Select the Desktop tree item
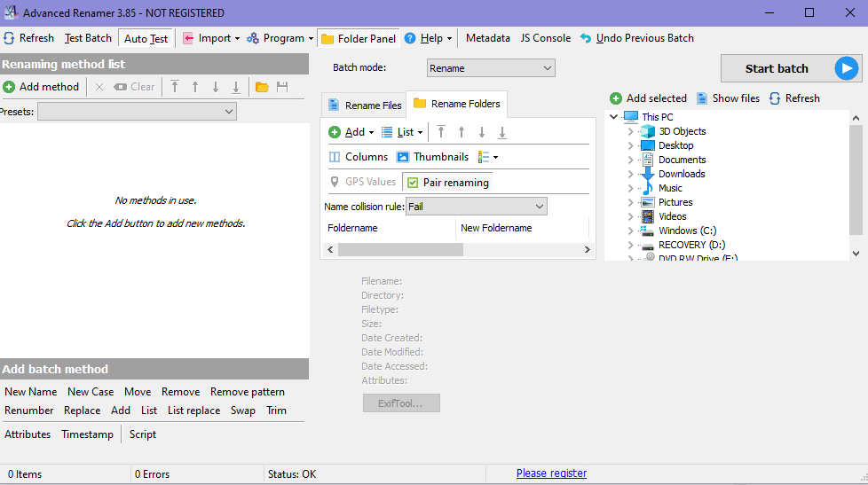Image resolution: width=868 pixels, height=485 pixels. pos(676,145)
